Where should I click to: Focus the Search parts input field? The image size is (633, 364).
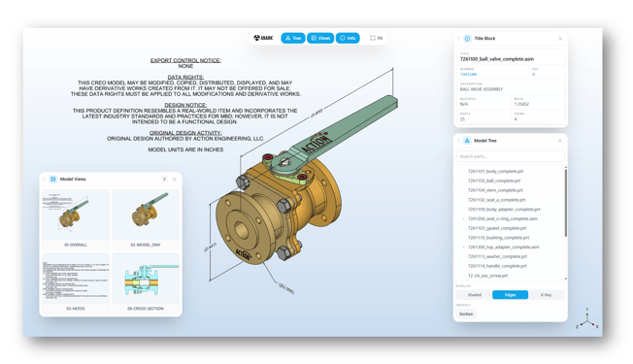(511, 156)
